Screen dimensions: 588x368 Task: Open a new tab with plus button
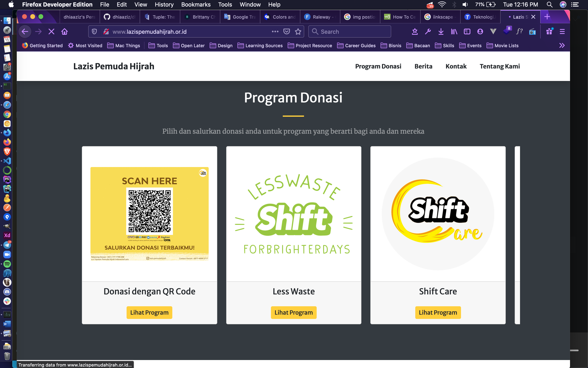[547, 17]
